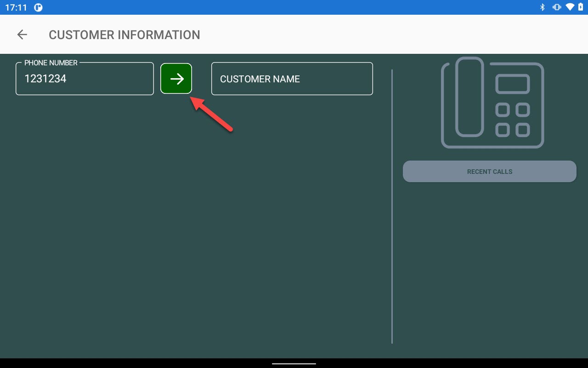The width and height of the screenshot is (588, 368).
Task: Tap the 17:11 clock in status bar
Action: (x=16, y=7)
